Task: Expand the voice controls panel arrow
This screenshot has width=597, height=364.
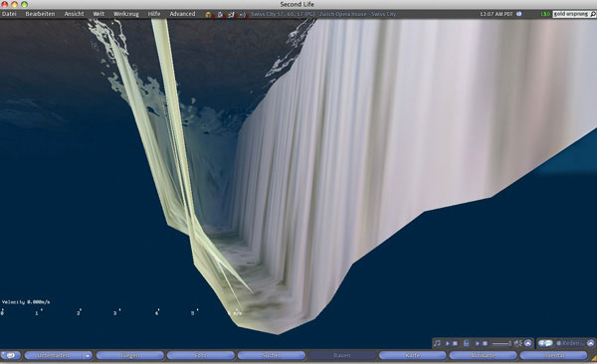Action: (590, 343)
